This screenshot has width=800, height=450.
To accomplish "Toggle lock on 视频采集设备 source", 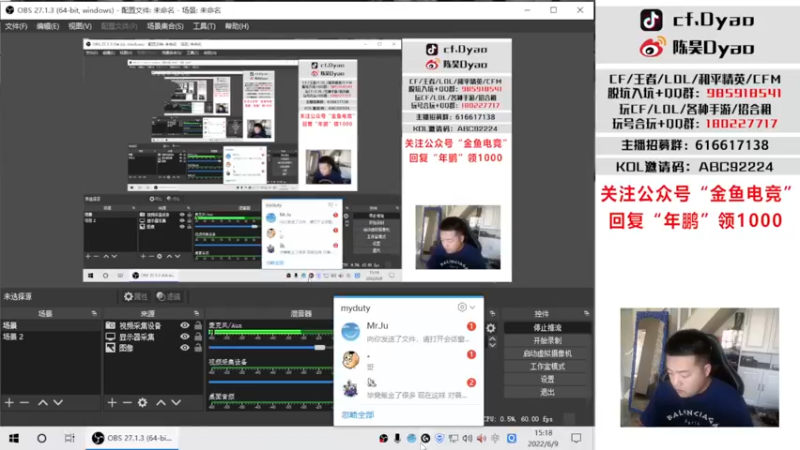I will (x=198, y=326).
